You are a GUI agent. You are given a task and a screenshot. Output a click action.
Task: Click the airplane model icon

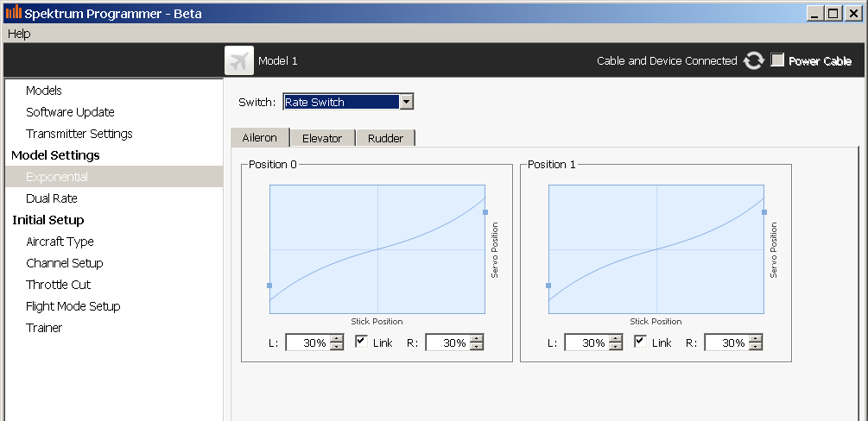239,60
